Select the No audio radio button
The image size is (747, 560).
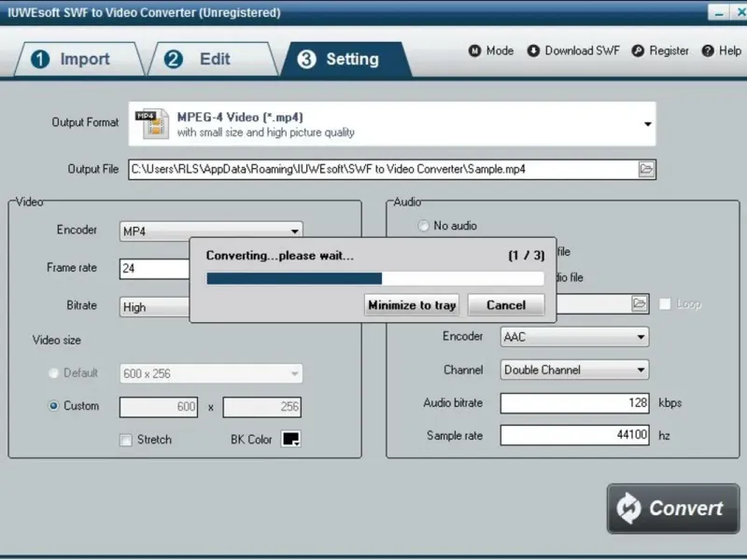coord(423,226)
